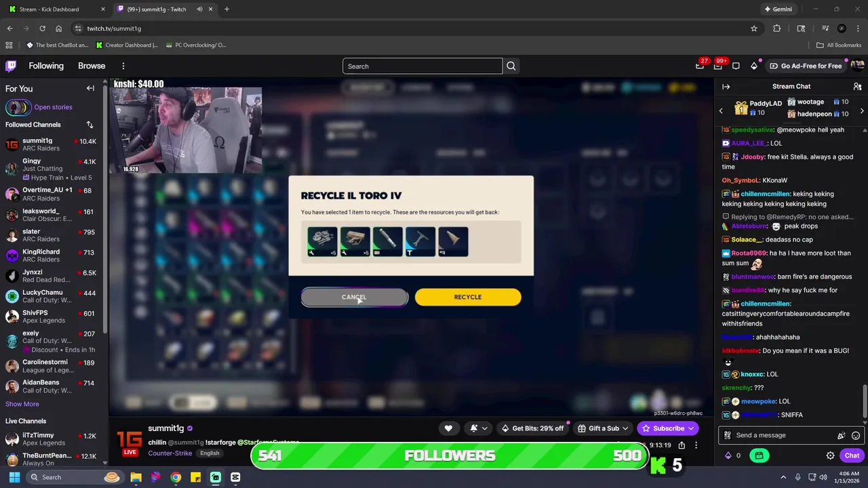Show next gift leaderboard page arrow
This screenshot has width=868, height=488.
click(862, 110)
